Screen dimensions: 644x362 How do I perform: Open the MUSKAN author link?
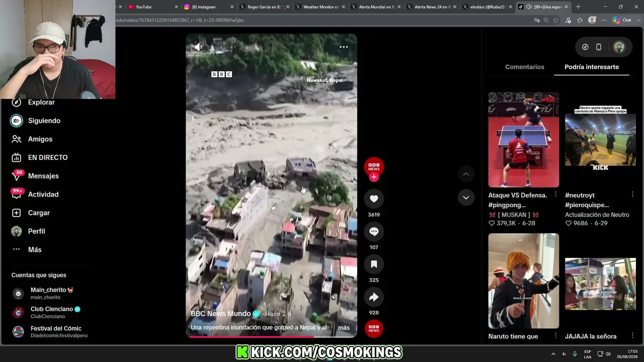pyautogui.click(x=514, y=215)
